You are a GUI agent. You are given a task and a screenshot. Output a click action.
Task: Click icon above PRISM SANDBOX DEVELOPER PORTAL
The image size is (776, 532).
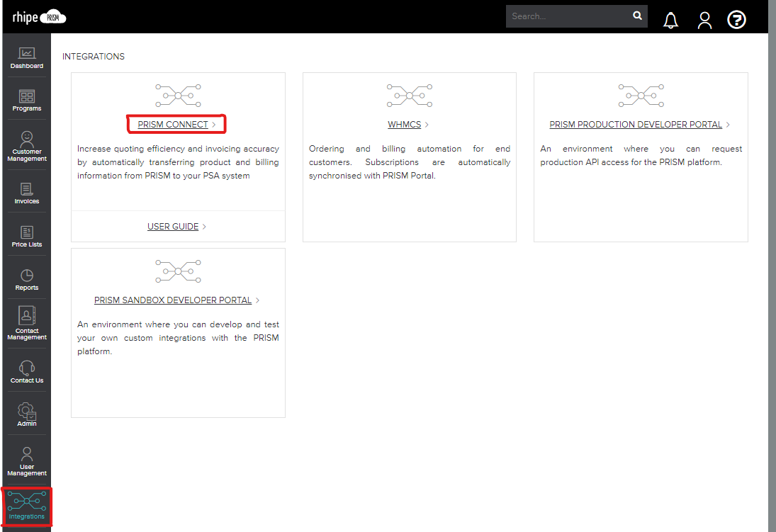click(x=178, y=271)
